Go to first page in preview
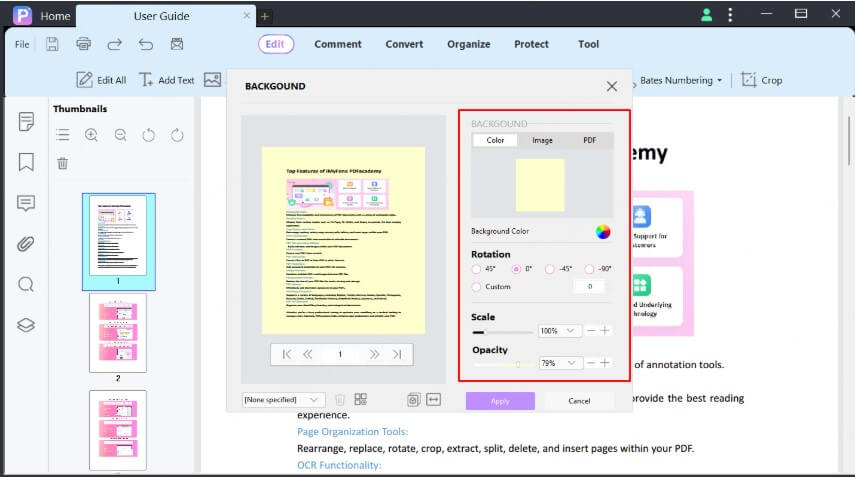Screen dimensions: 855x478 point(287,354)
